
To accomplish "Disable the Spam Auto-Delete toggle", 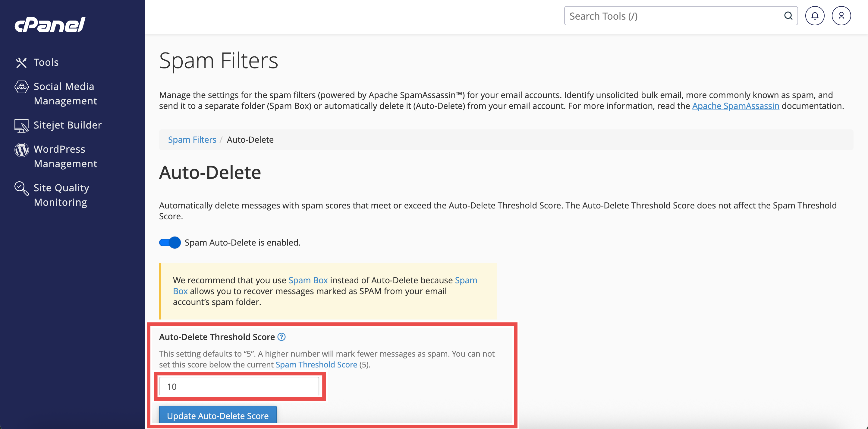I will 170,243.
